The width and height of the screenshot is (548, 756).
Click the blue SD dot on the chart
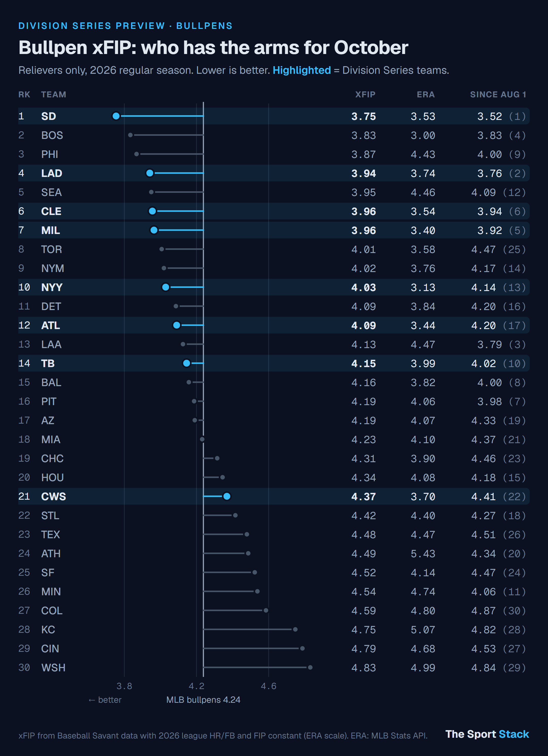tap(116, 116)
